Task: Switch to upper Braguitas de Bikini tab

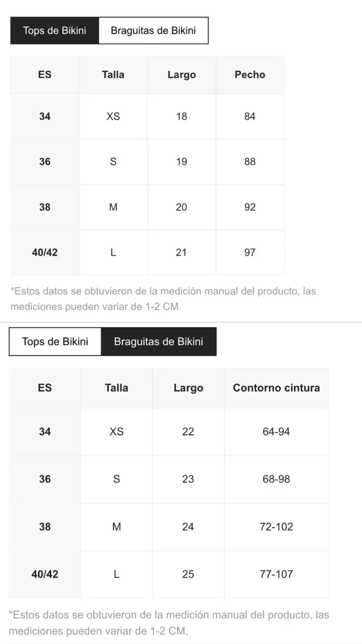Action: pos(153,30)
